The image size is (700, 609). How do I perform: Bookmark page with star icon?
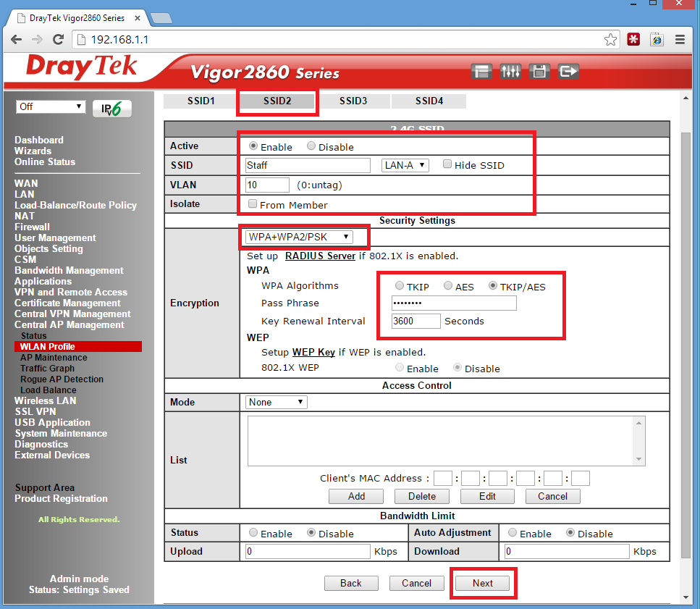(x=610, y=40)
